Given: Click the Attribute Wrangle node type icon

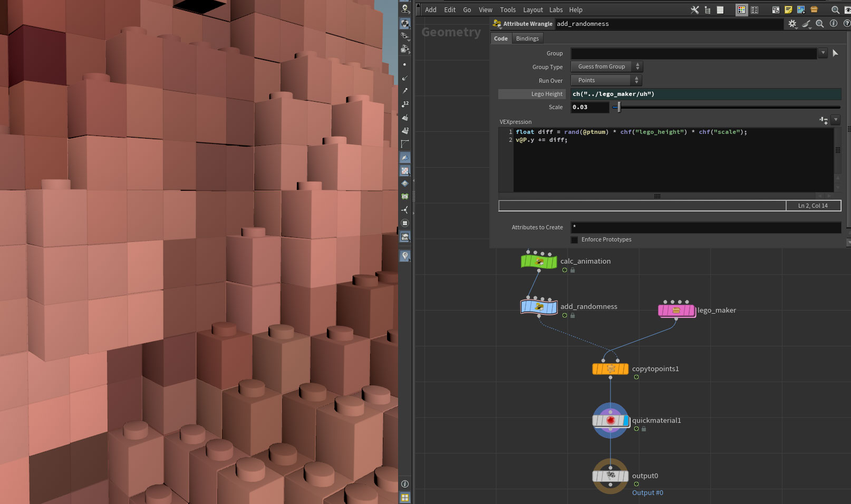Looking at the screenshot, I should tap(497, 24).
